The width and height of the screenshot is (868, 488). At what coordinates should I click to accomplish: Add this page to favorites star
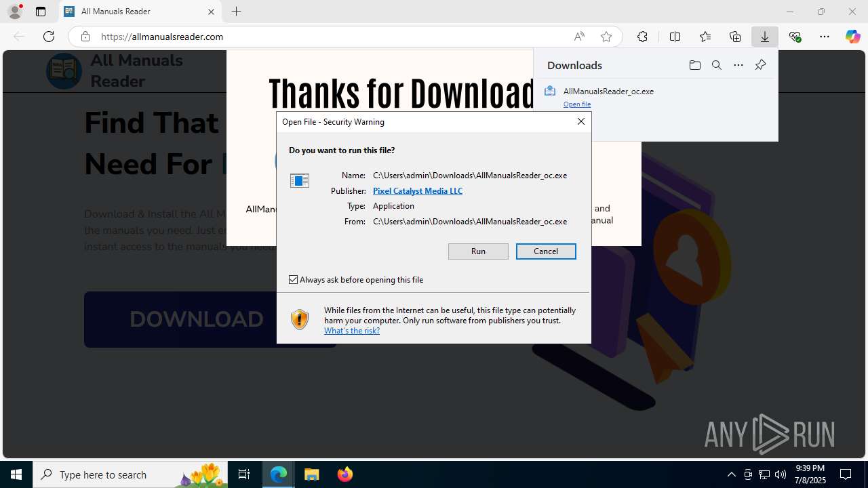pos(606,37)
